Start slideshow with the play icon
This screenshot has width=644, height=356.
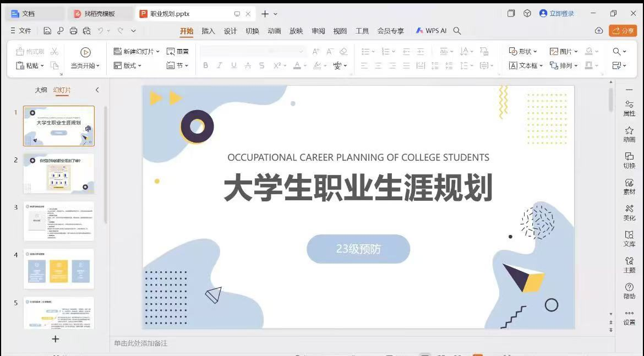click(85, 52)
